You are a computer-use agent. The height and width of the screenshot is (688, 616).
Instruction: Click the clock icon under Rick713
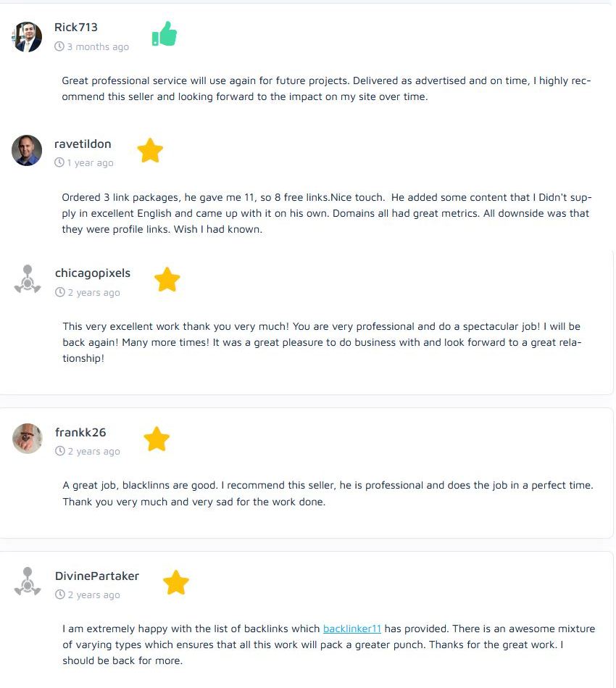pos(59,46)
